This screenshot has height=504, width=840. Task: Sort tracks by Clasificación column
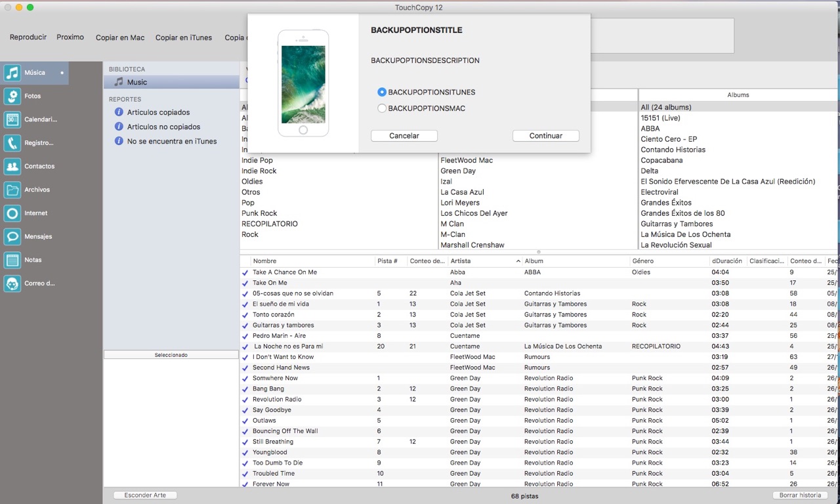[767, 261]
